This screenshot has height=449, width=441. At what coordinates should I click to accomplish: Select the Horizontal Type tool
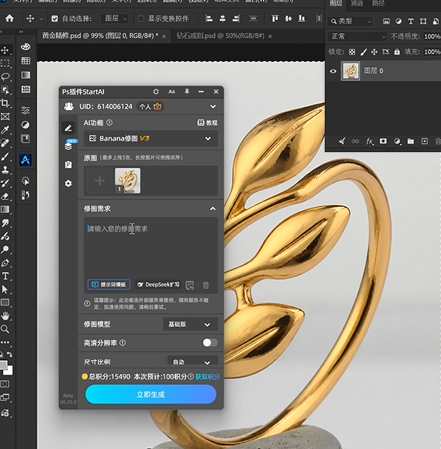(x=5, y=276)
